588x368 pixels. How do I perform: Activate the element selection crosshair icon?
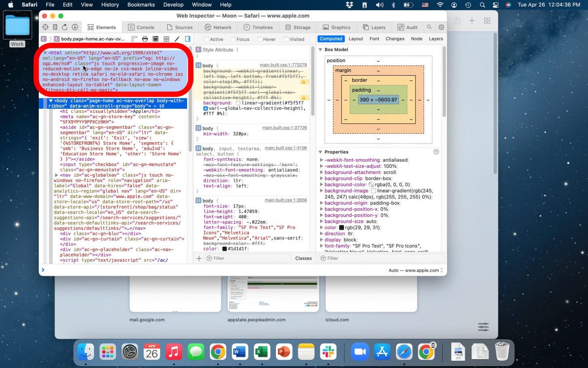(45, 27)
